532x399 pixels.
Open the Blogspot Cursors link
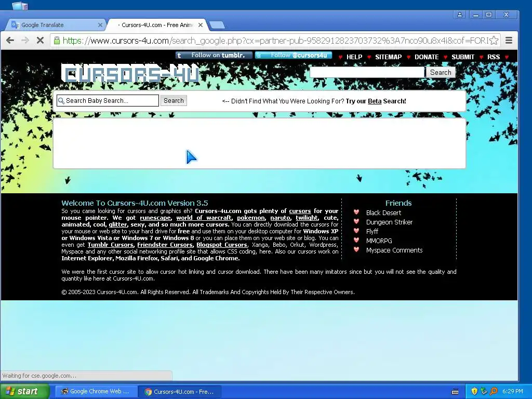(221, 245)
